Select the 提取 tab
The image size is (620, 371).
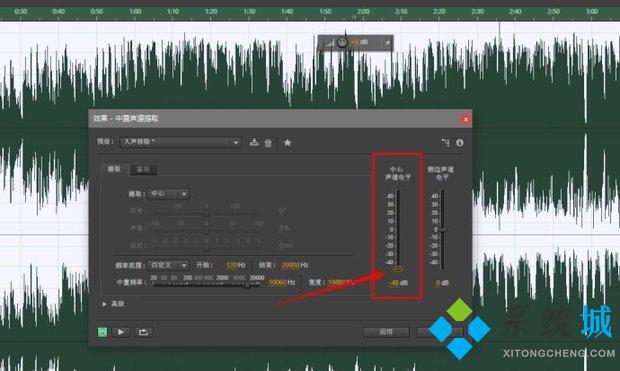[x=114, y=169]
